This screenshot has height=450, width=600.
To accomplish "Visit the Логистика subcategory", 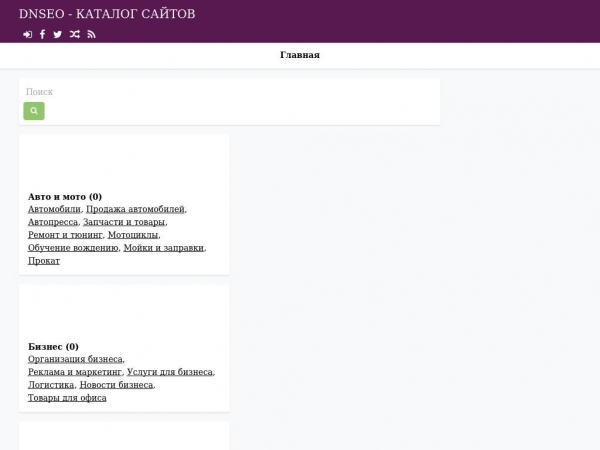I will (51, 385).
